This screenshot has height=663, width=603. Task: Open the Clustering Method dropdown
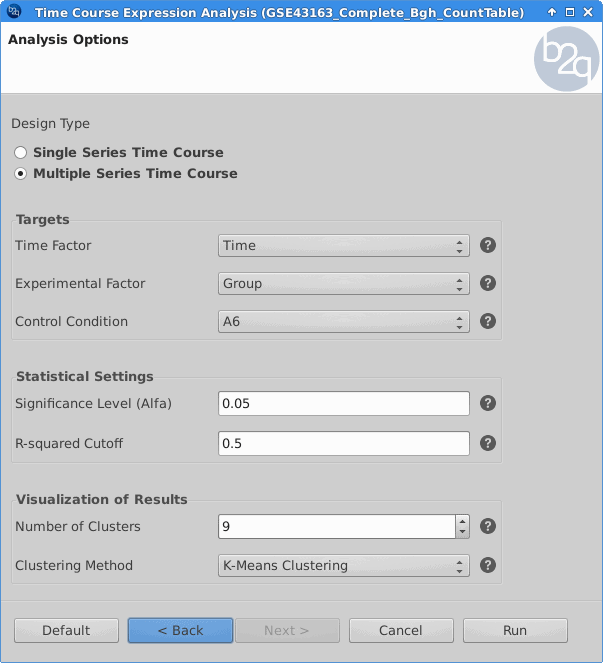(344, 565)
